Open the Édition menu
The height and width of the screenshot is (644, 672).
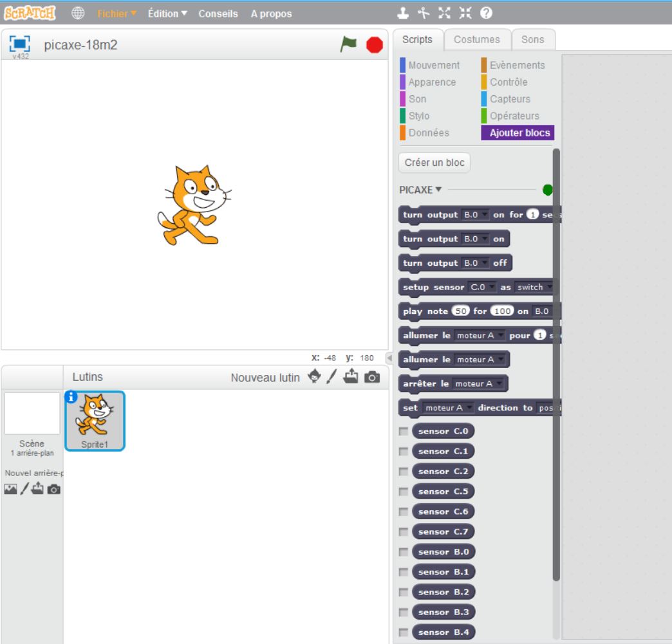tap(167, 14)
